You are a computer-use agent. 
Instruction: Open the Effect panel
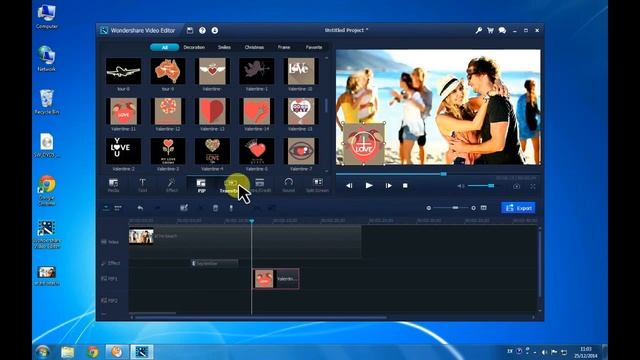pyautogui.click(x=171, y=185)
